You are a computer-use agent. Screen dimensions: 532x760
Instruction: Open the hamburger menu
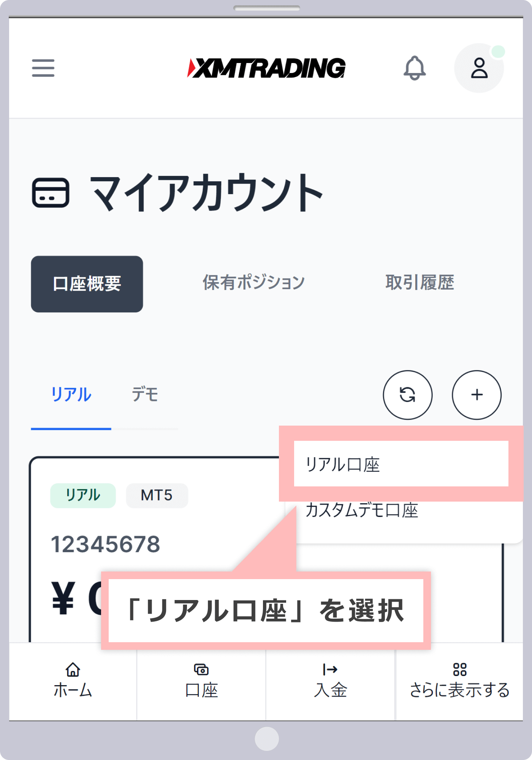coord(43,68)
